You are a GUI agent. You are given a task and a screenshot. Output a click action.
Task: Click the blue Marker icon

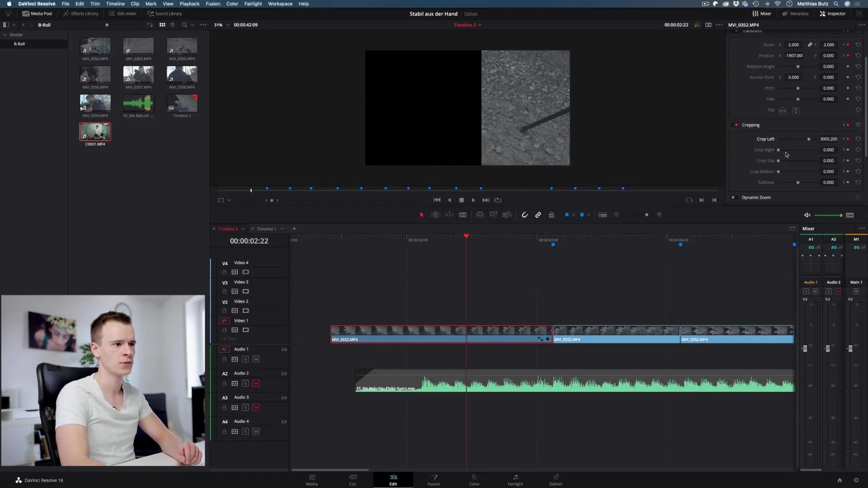pyautogui.click(x=582, y=215)
